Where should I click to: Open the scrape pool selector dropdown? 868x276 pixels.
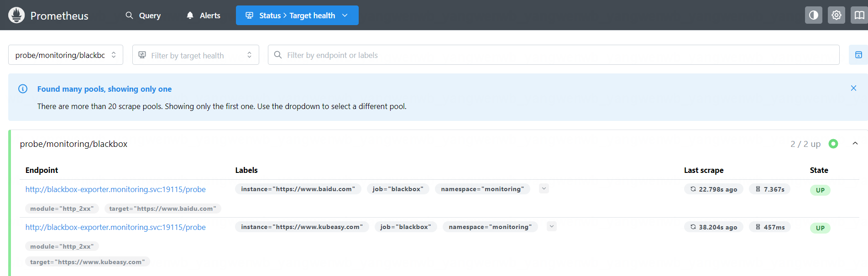66,55
